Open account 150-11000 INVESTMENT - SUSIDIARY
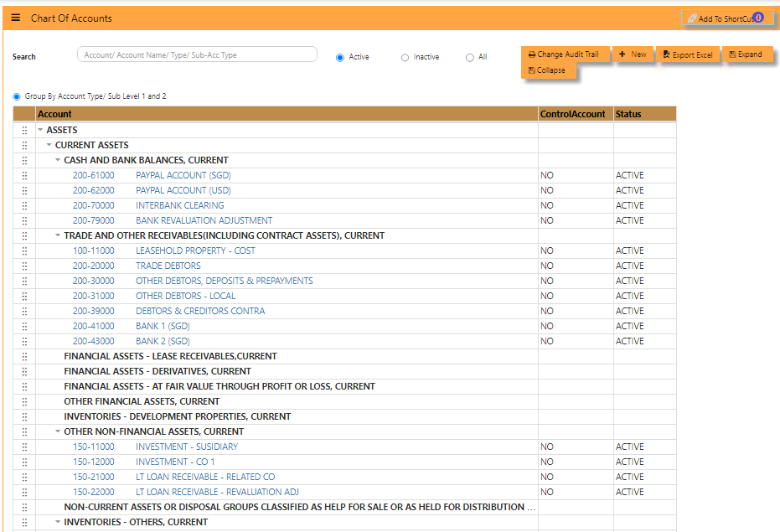 click(x=155, y=447)
